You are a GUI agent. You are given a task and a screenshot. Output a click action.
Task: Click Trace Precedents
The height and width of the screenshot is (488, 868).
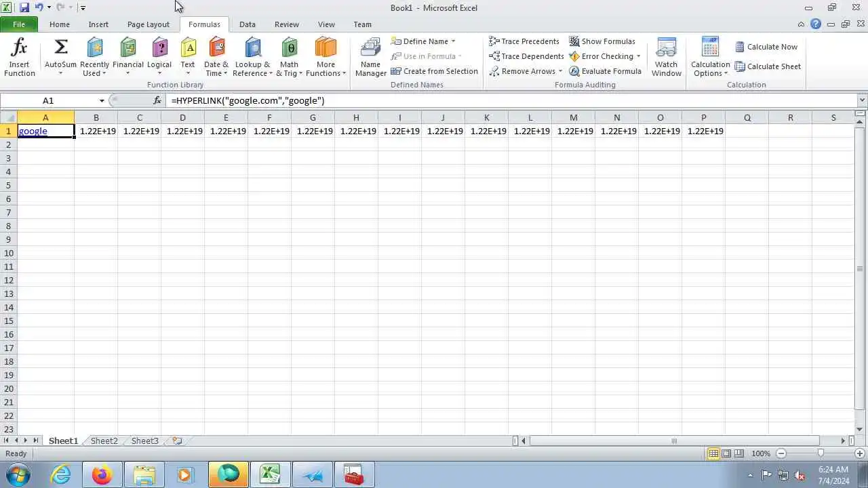[x=524, y=41]
